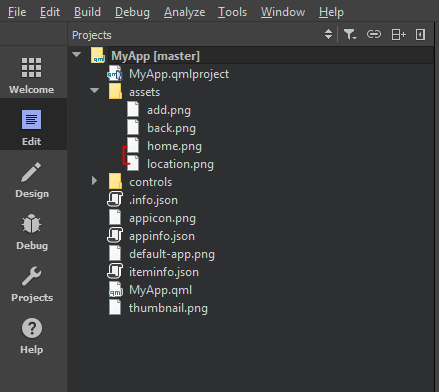Click the MyApp.qml file icon
Image resolution: width=439 pixels, height=392 pixels.
tap(116, 289)
